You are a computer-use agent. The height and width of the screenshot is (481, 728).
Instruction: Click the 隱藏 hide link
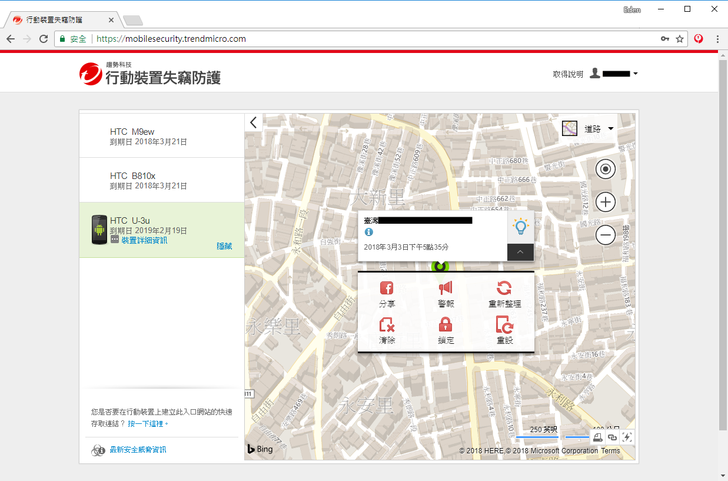pyautogui.click(x=224, y=246)
